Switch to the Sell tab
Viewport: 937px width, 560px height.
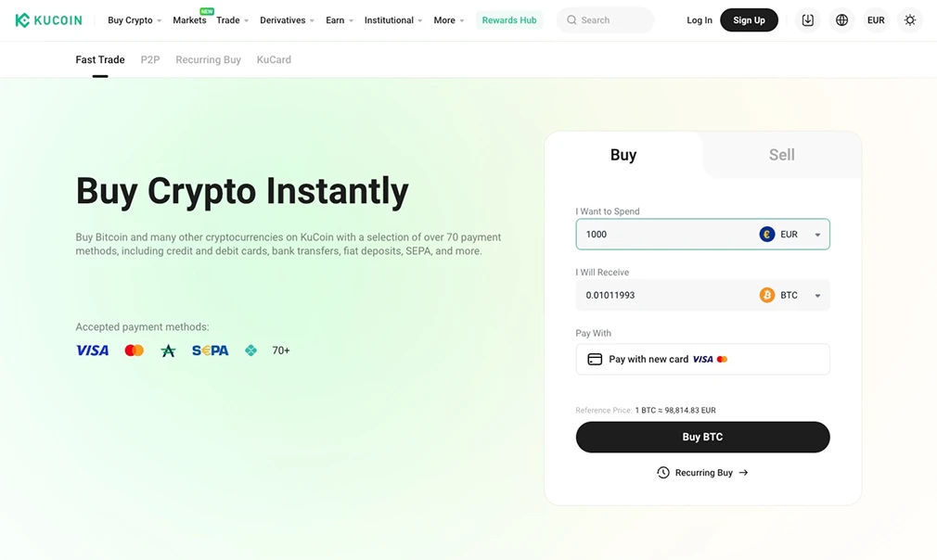(781, 155)
